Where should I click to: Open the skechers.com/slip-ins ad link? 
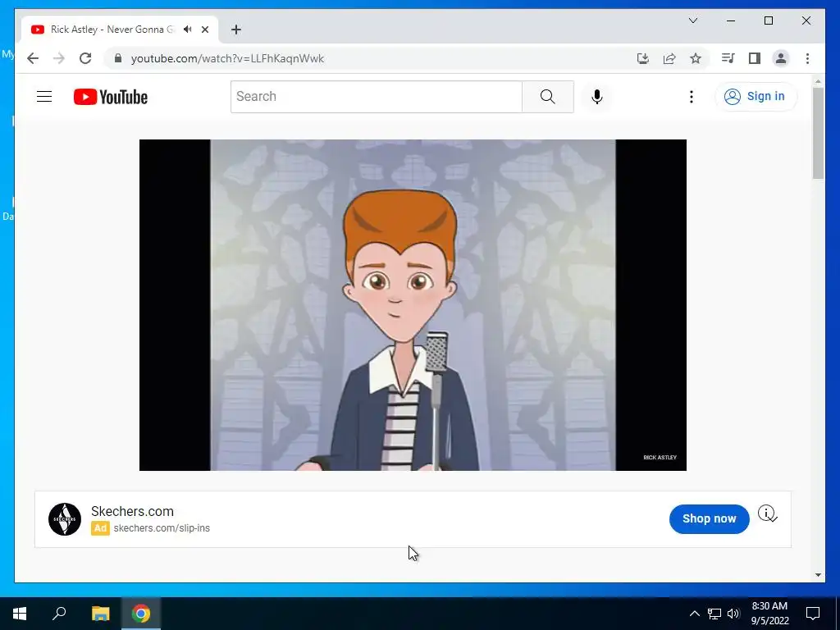coord(162,528)
